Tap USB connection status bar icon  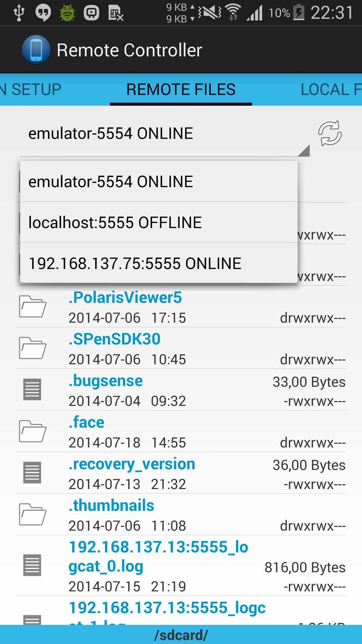(x=19, y=13)
